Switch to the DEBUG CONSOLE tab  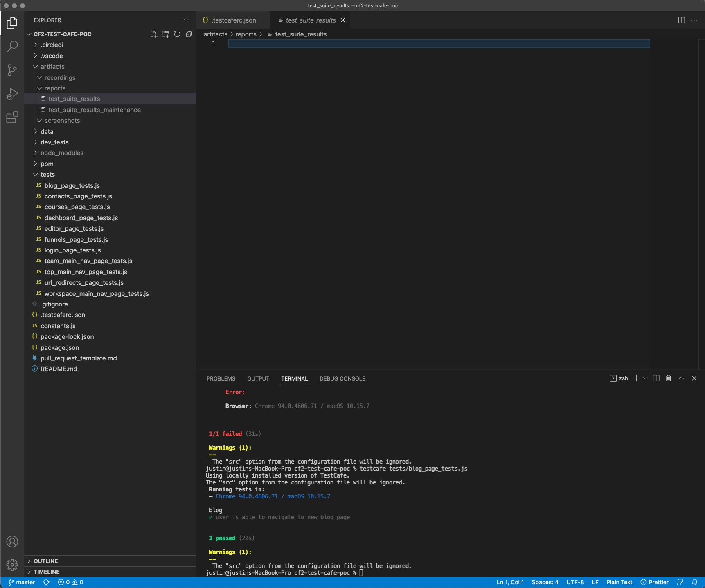[342, 378]
